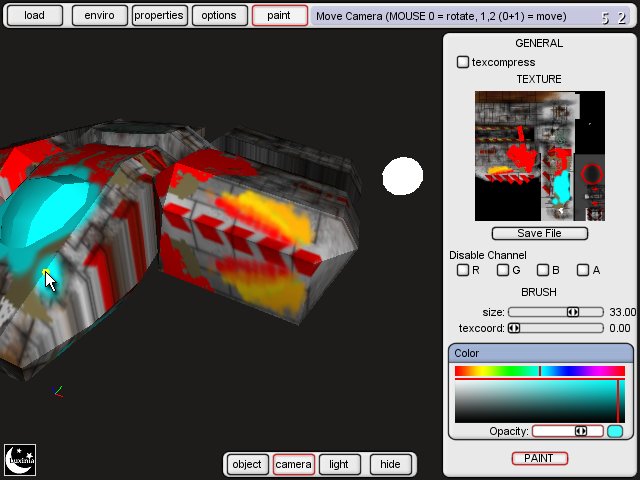
Task: Select the light control mode button
Action: click(339, 464)
